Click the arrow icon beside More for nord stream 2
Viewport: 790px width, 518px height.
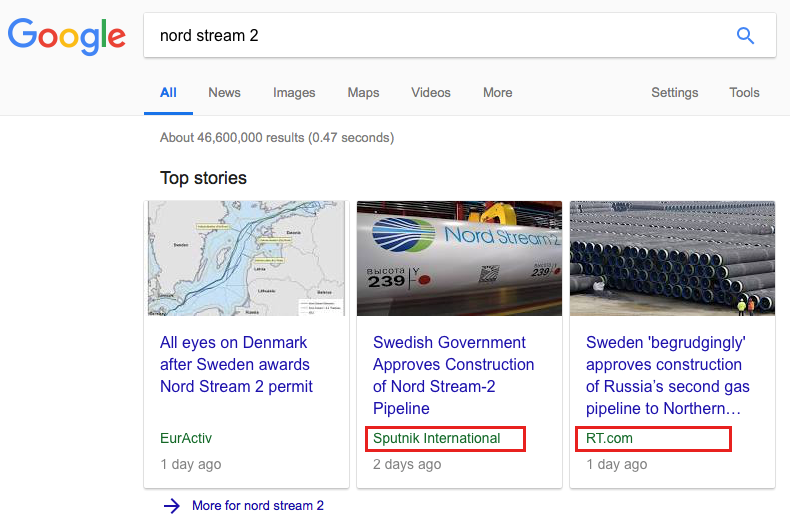click(x=171, y=506)
